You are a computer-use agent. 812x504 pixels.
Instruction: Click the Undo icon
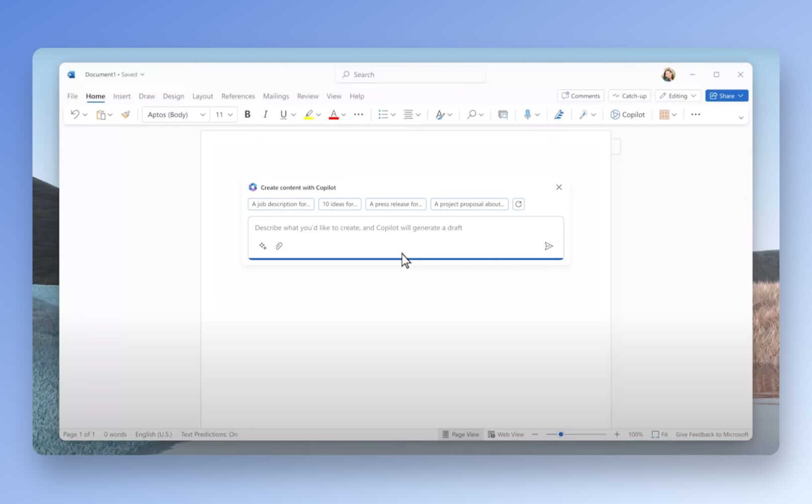[74, 114]
